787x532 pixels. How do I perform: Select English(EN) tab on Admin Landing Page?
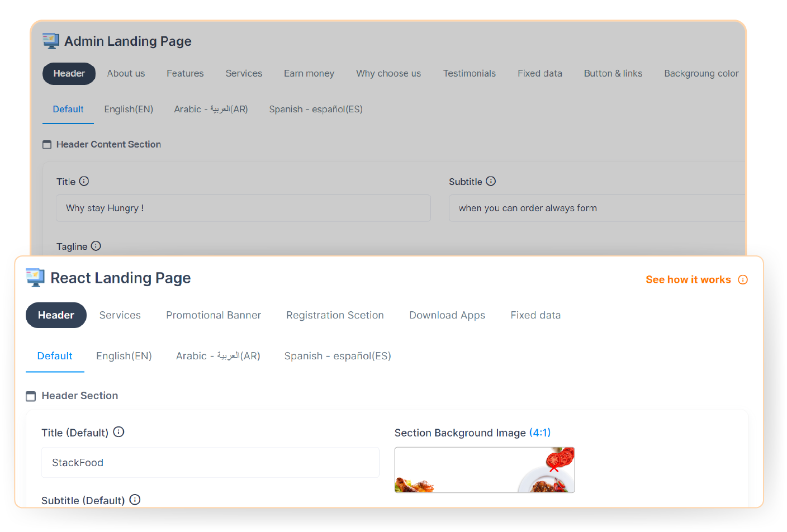129,109
